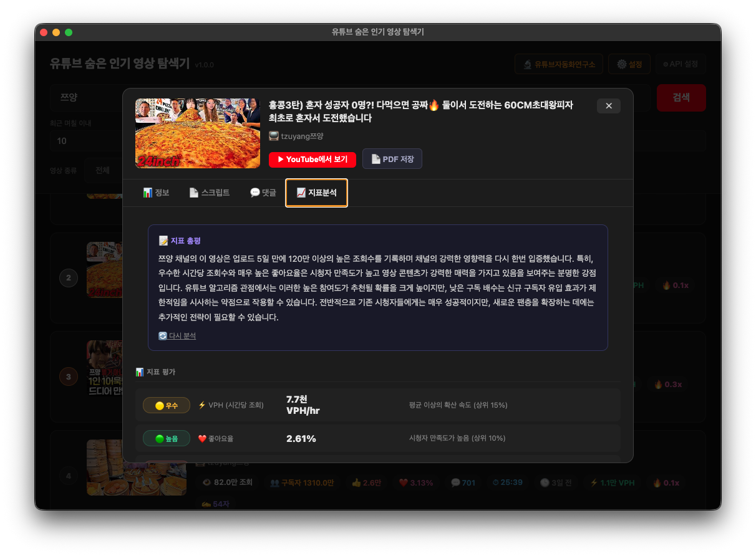Click the comment 701 badge
The image size is (756, 556).
463,482
